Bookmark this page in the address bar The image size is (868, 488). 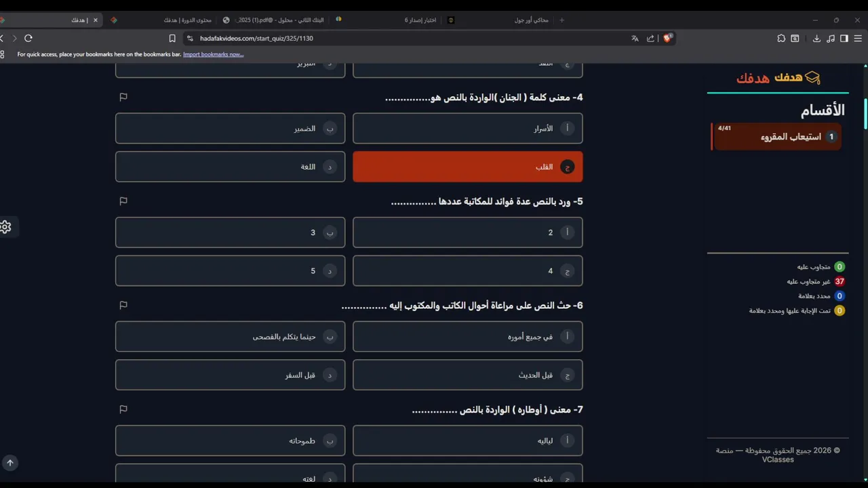point(172,39)
